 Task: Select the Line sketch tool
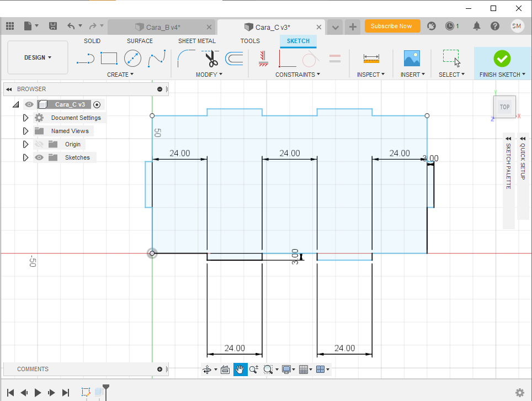point(86,59)
